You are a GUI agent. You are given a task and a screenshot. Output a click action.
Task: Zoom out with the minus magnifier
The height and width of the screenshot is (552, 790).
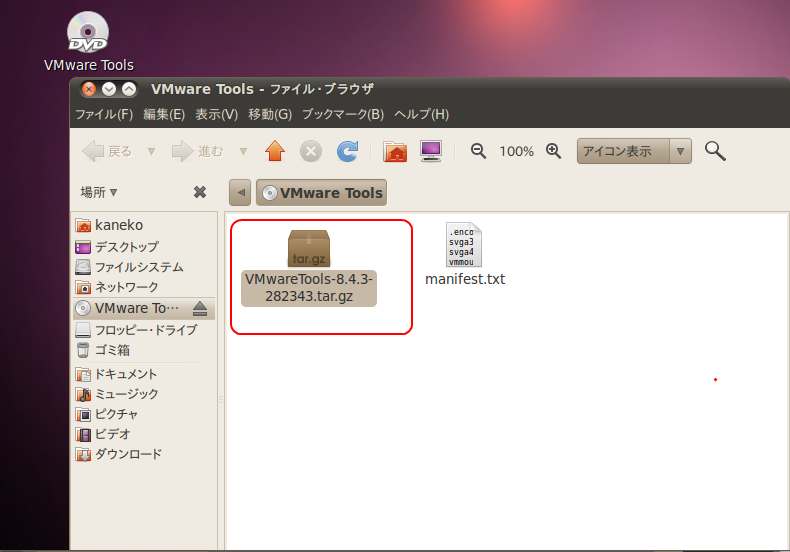tap(478, 151)
